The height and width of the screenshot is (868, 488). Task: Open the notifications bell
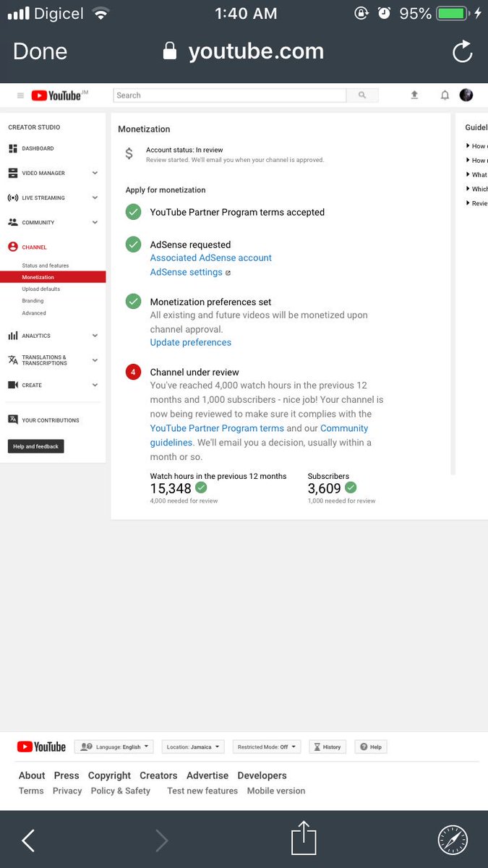445,95
